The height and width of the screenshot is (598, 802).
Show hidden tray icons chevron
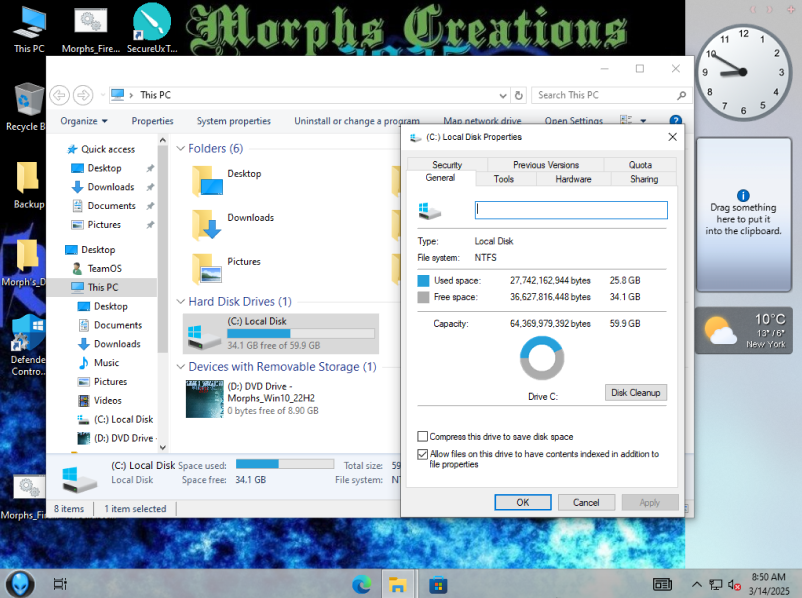pyautogui.click(x=696, y=584)
